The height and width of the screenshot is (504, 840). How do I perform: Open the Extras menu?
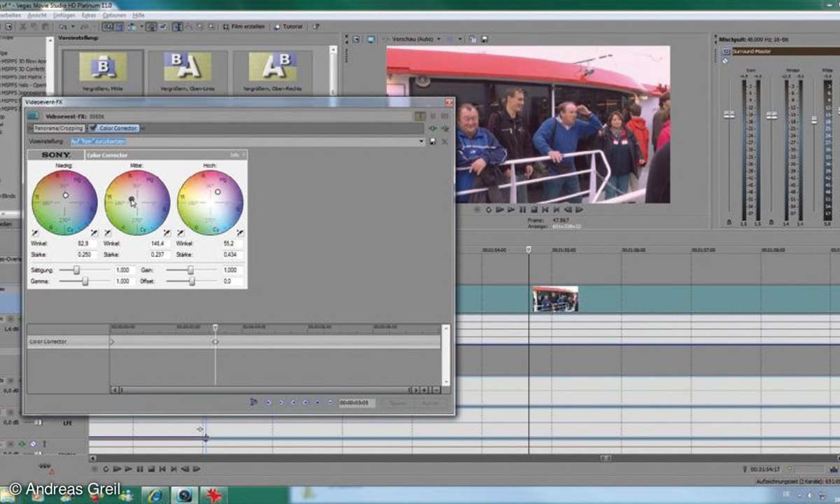(x=88, y=15)
